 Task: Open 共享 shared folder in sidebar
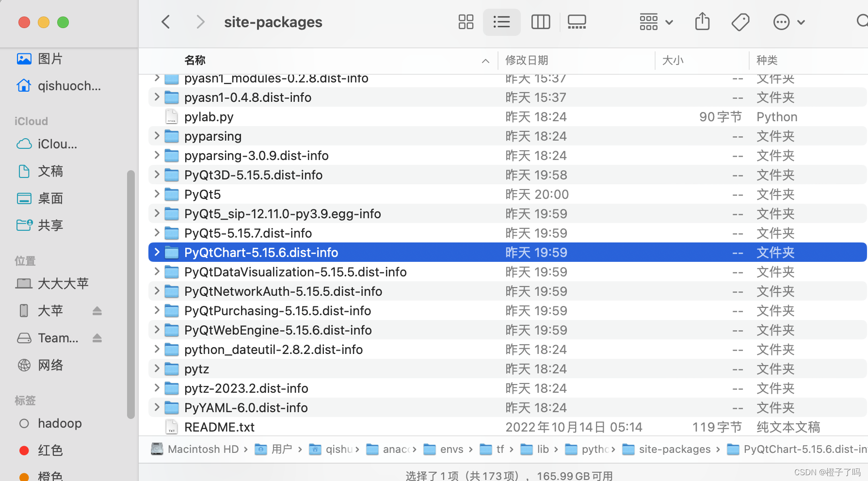pyautogui.click(x=40, y=225)
